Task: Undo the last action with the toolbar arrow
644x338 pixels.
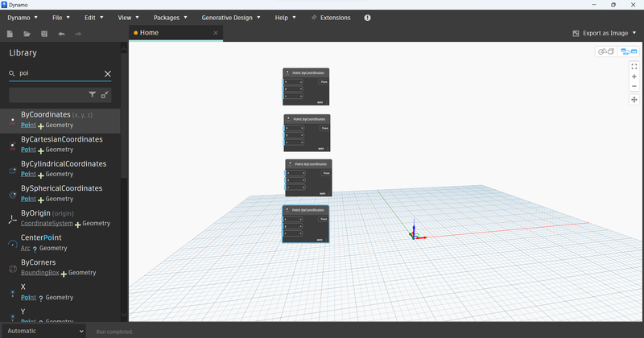Action: [x=61, y=34]
